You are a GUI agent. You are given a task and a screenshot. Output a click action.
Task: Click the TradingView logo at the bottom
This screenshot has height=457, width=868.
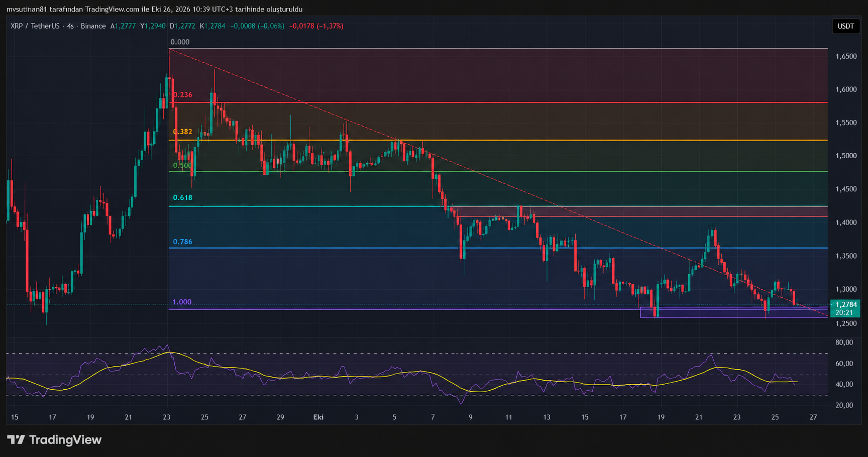[54, 440]
